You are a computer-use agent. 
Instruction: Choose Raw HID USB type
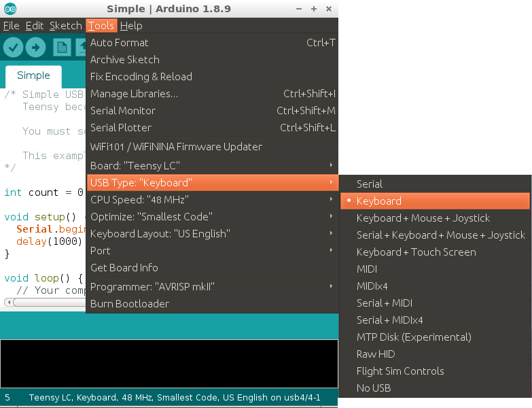tap(435, 354)
